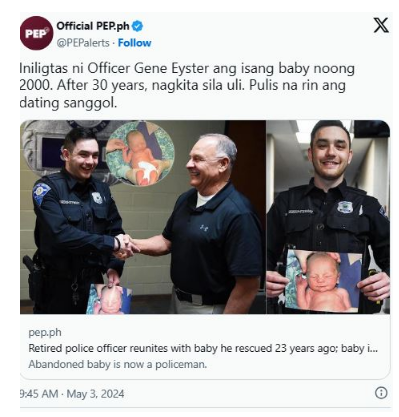Open the 'Retired police officer reunites' headline
Screen dimensions: 399x417
[x=203, y=348]
